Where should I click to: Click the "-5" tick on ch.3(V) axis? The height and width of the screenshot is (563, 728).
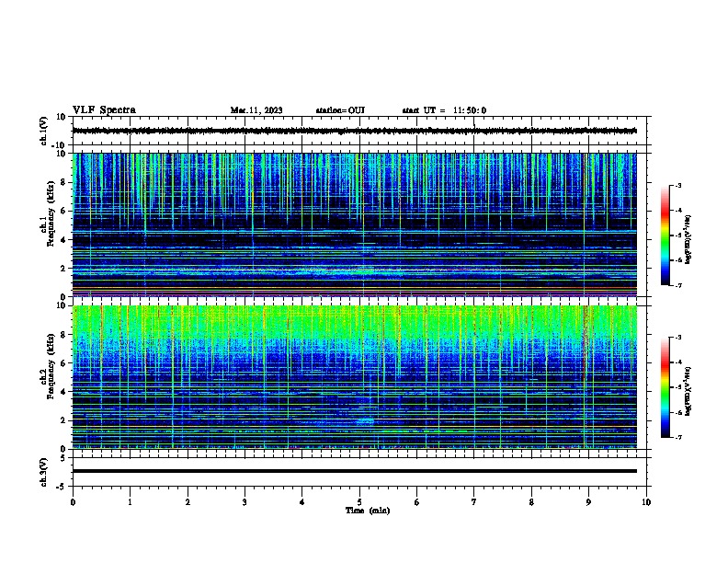62,487
